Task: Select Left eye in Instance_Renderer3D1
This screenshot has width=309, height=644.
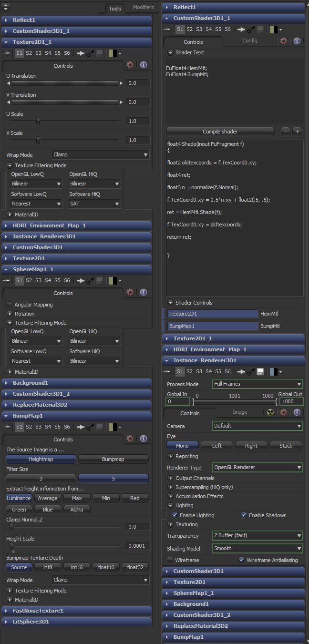Action: pyautogui.click(x=217, y=446)
